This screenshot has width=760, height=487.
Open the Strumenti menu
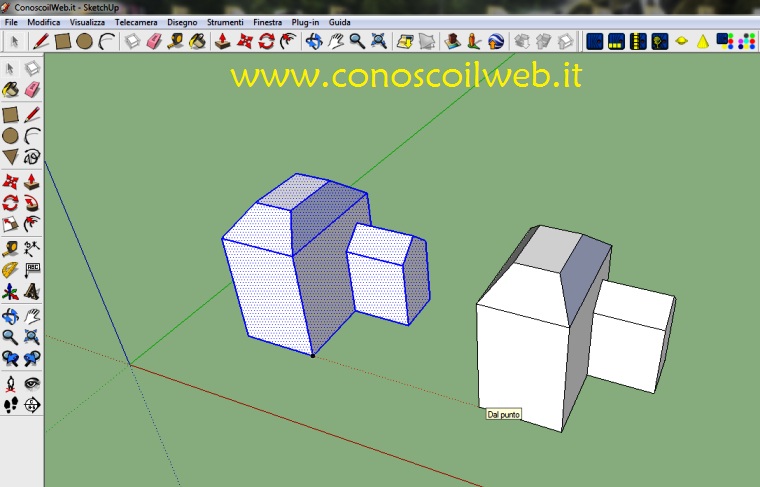[x=225, y=22]
